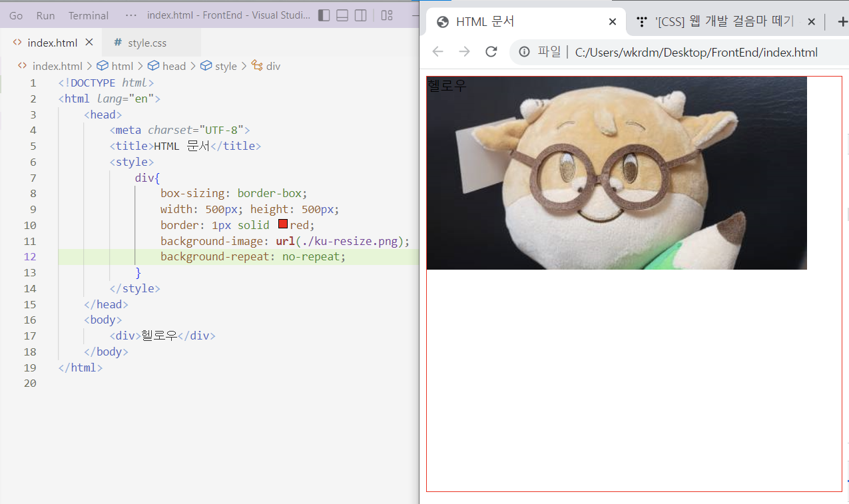Click the '<!DOCTYPE html>' code line

[106, 83]
